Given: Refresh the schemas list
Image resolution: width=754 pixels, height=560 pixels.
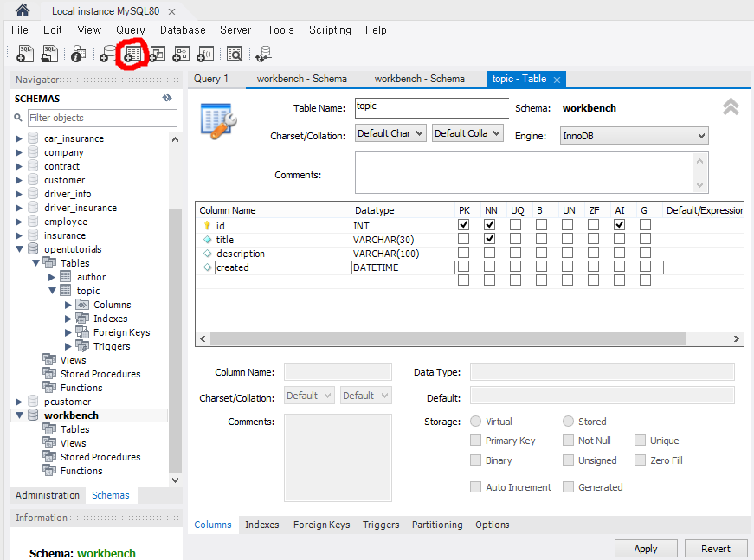Looking at the screenshot, I should (167, 98).
